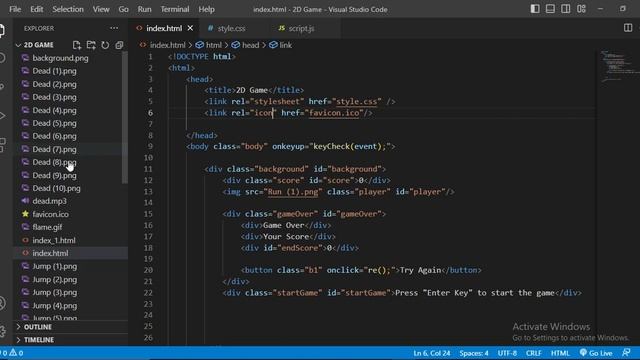Open Dead (1).png file

tap(54, 71)
